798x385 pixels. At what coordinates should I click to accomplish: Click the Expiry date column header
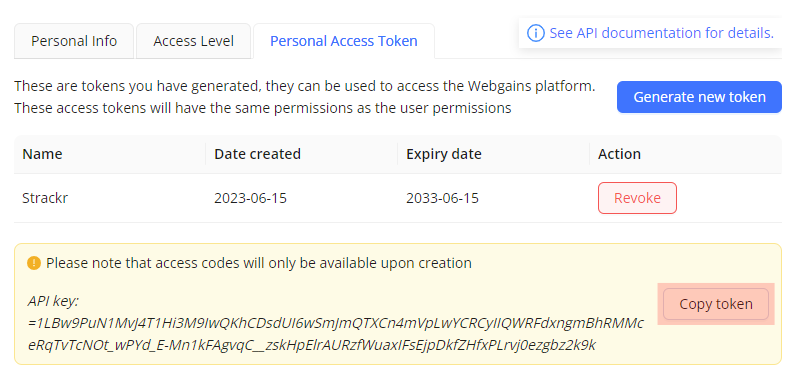tap(444, 154)
